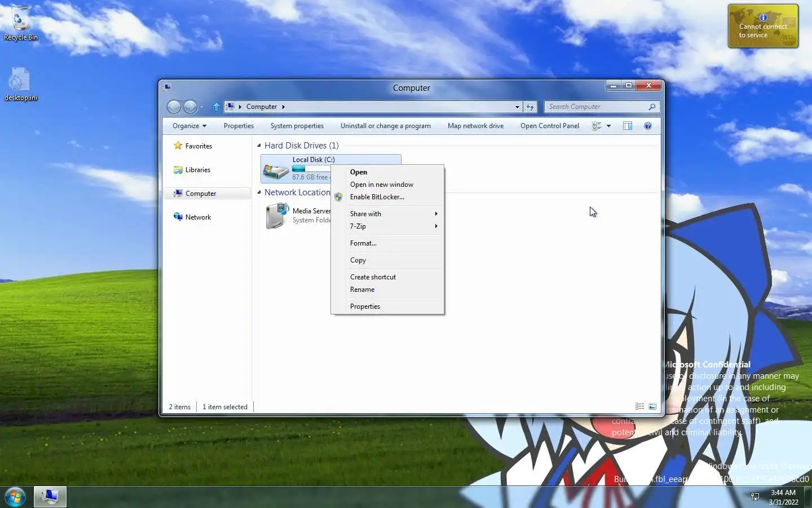The width and height of the screenshot is (812, 508).
Task: Click the Change your view icon
Action: [597, 126]
